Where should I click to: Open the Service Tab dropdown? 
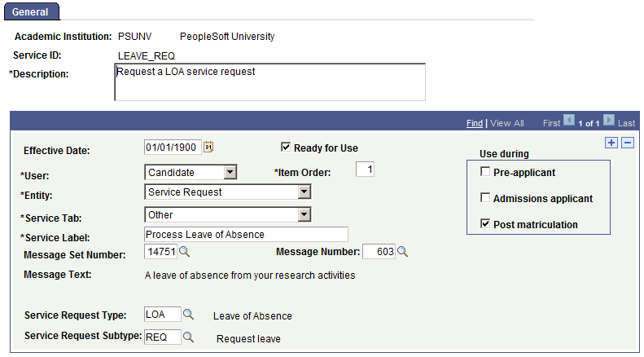304,215
